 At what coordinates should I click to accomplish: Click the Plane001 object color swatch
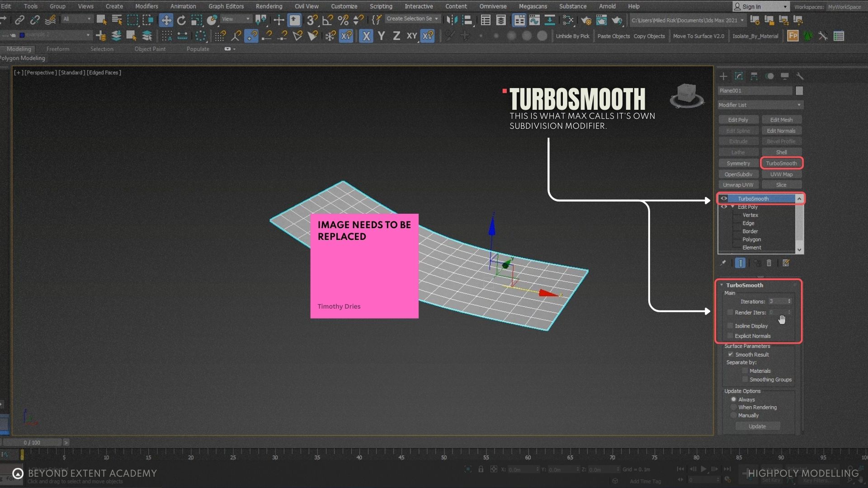[x=799, y=91]
